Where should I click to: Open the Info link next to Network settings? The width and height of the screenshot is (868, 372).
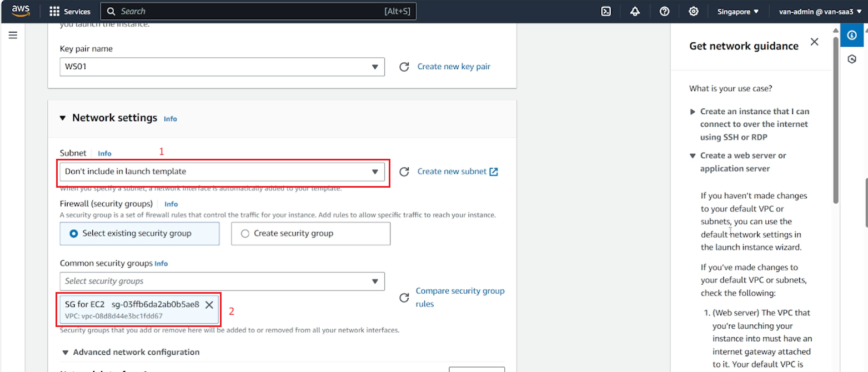(170, 119)
